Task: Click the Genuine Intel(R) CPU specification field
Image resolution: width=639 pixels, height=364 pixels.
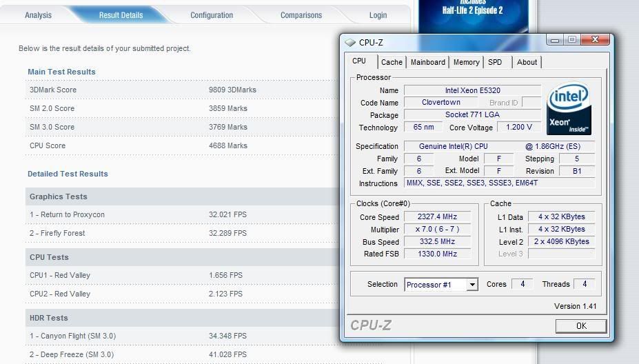Action: click(x=499, y=146)
